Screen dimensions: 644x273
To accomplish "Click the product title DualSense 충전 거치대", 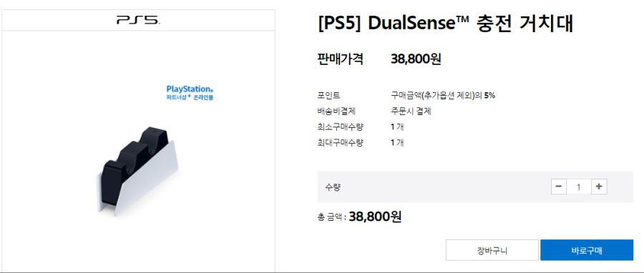I will 445,24.
